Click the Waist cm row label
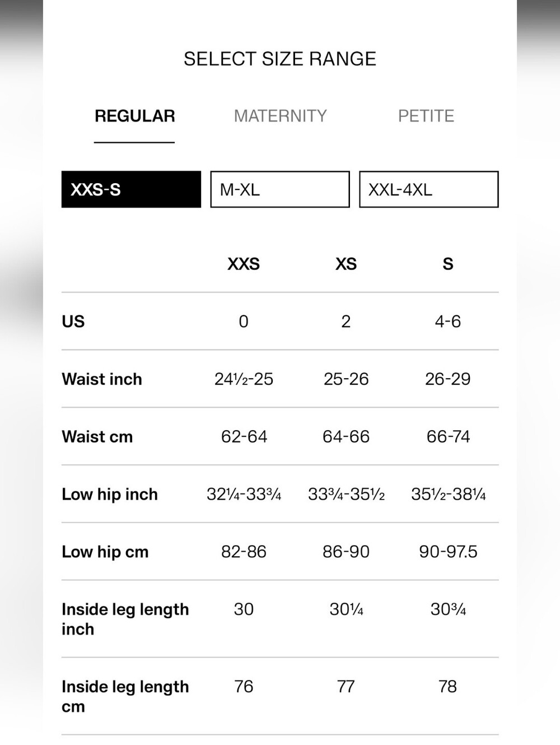The height and width of the screenshot is (745, 560). click(x=97, y=437)
